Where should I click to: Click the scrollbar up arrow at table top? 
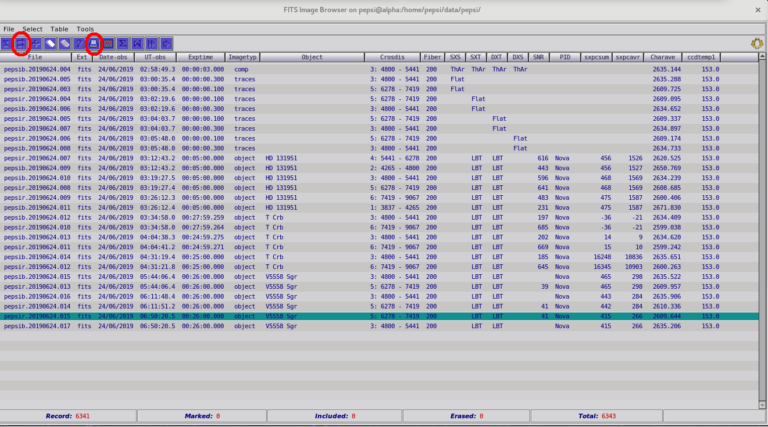(763, 58)
